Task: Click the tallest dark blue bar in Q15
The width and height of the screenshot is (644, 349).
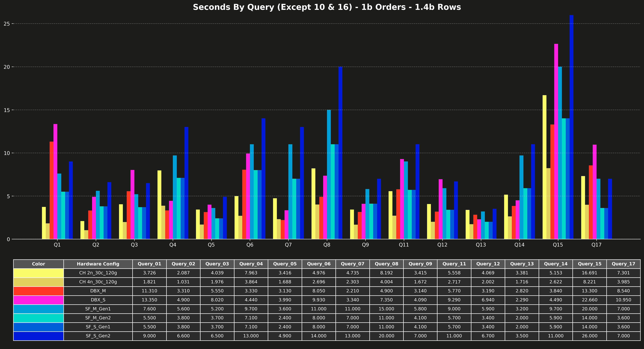Action: pyautogui.click(x=571, y=127)
